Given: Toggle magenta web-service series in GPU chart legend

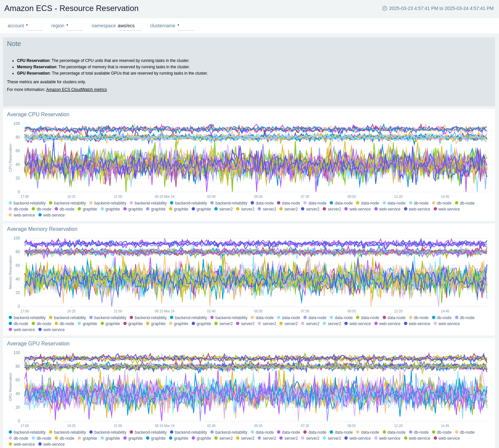Looking at the screenshot, I should [447, 438].
